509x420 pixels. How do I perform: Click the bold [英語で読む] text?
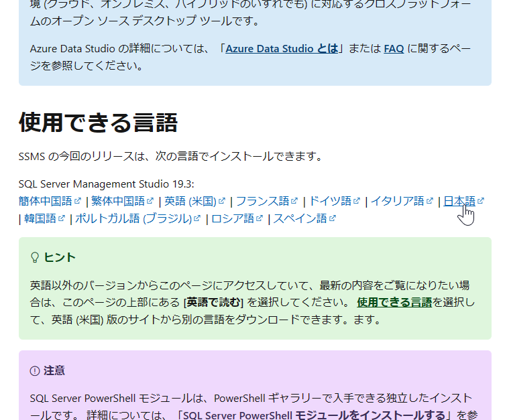(x=214, y=302)
